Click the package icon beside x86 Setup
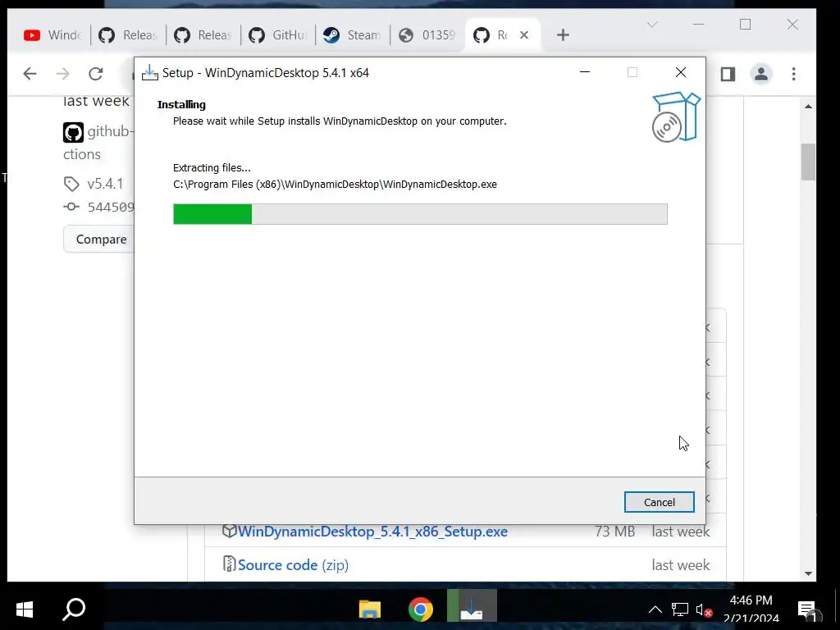The image size is (840, 630). point(230,531)
